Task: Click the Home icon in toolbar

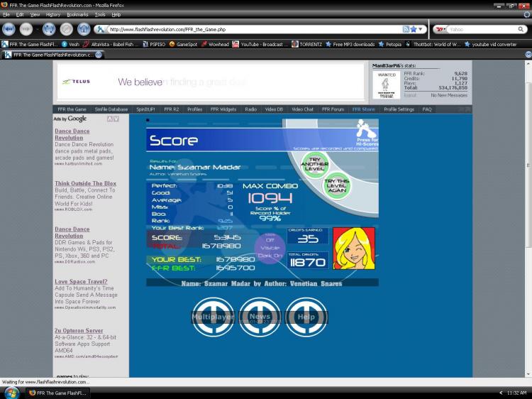Action: (x=84, y=30)
